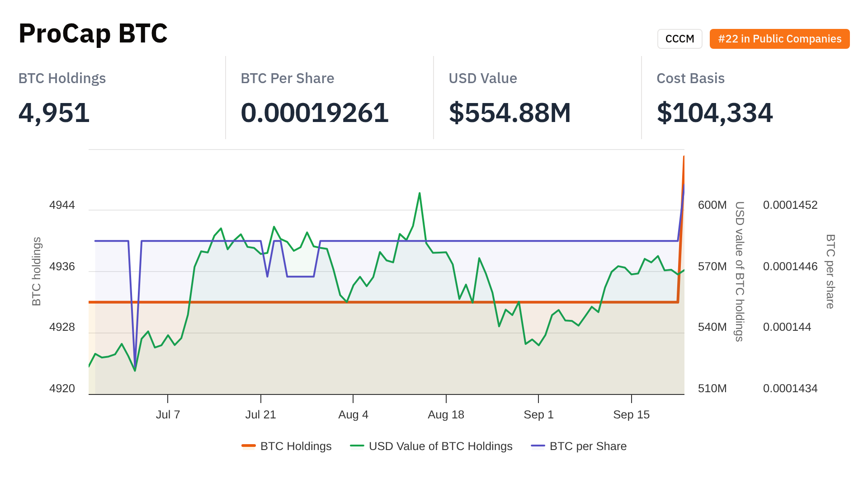Click the BTC Holdings 4,951 stat
The height and width of the screenshot is (488, 868).
(54, 113)
